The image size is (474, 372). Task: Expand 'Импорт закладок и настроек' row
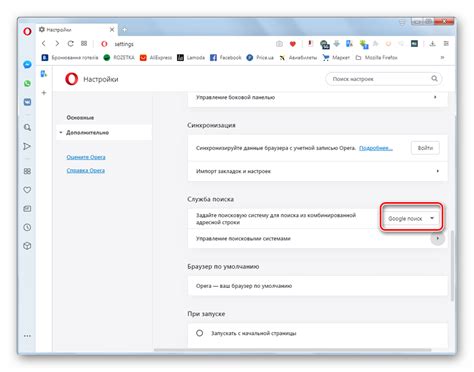click(317, 171)
